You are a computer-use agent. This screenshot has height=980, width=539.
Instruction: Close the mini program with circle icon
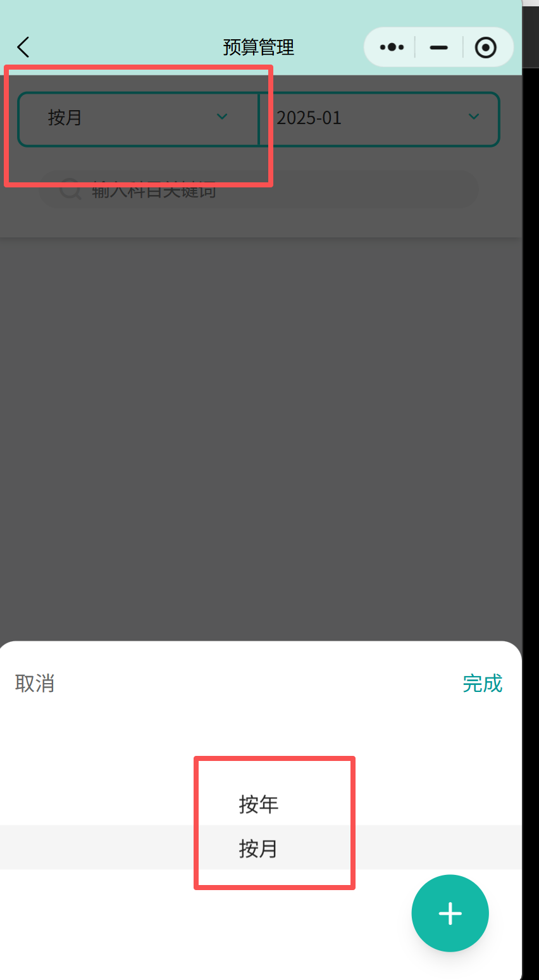point(485,47)
